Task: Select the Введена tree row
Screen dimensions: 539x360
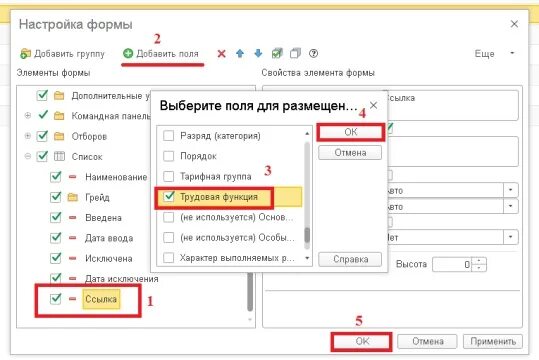Action: [103, 218]
